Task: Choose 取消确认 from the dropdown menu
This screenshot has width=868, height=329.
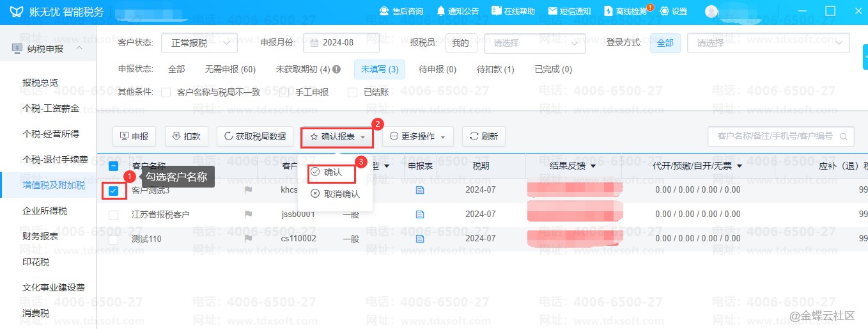Action: 335,194
